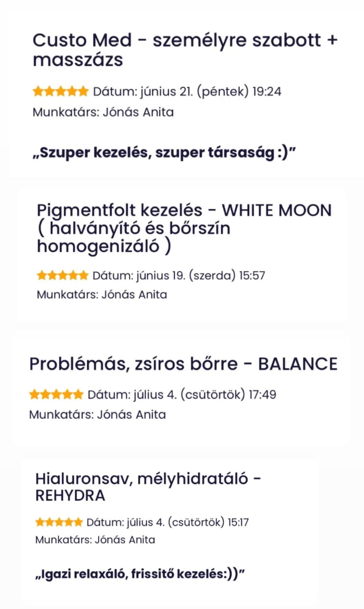
Task: Click the date június 19. (szerda) 15:57
Action: [x=179, y=275]
